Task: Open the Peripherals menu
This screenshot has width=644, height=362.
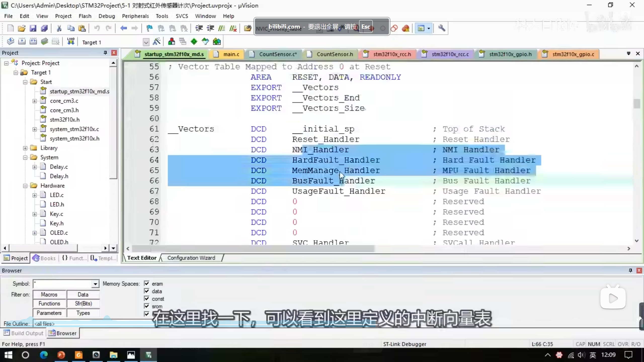Action: coord(135,16)
